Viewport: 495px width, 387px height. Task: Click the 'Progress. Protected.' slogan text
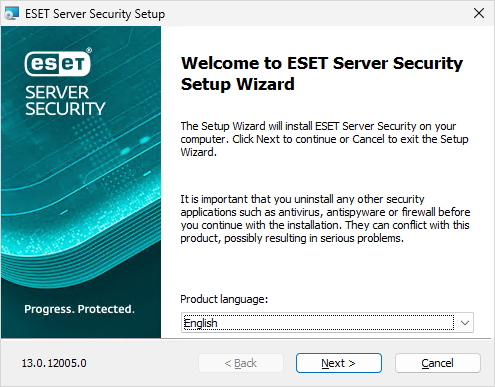pos(79,309)
